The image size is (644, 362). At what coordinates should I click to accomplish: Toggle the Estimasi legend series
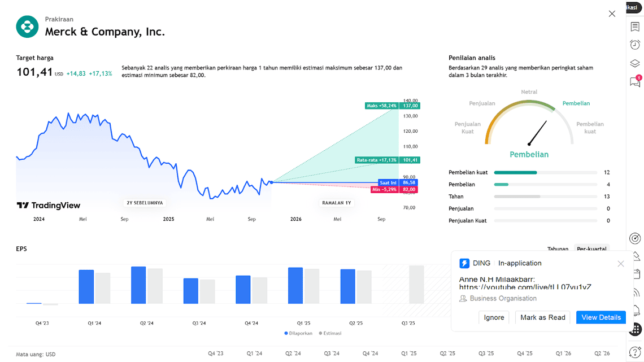(x=330, y=333)
